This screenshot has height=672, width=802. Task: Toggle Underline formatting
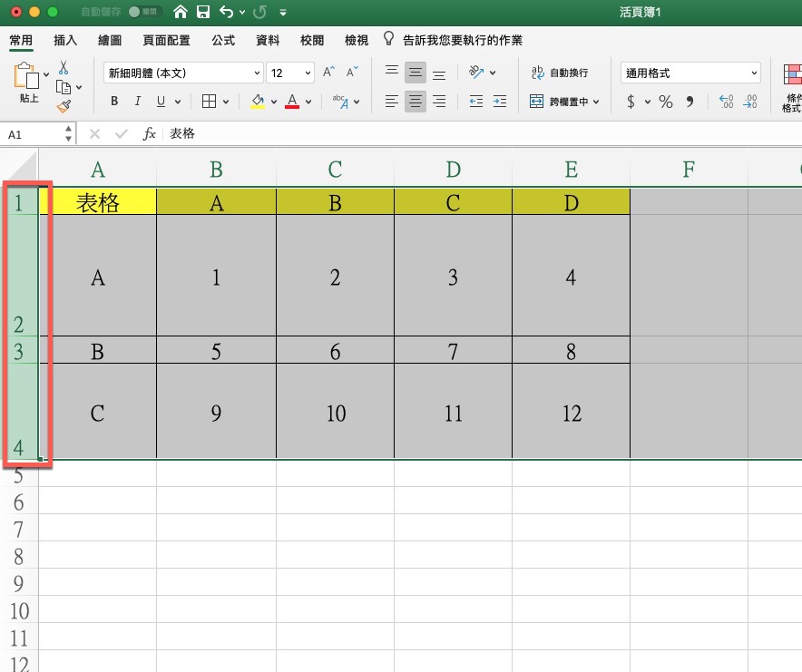(x=161, y=102)
